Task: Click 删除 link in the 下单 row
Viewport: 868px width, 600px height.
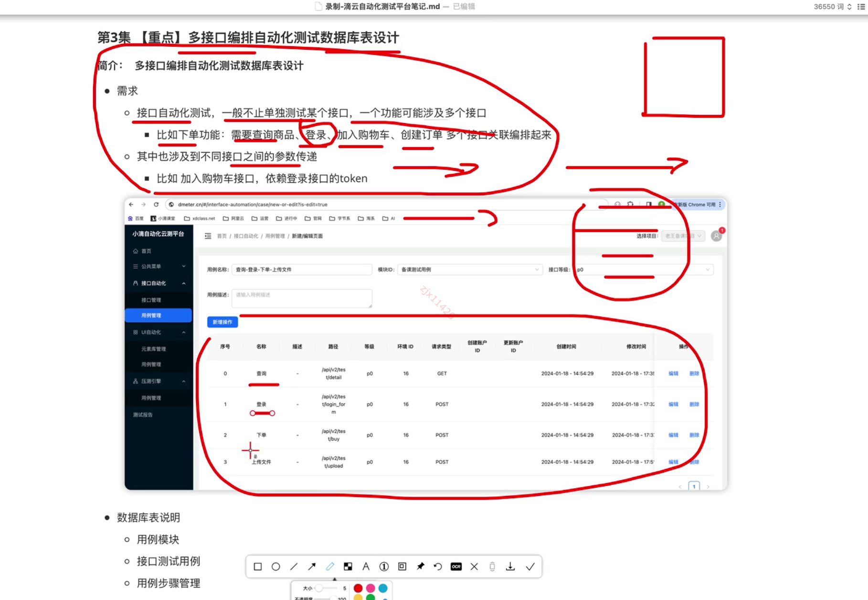Action: coord(694,435)
